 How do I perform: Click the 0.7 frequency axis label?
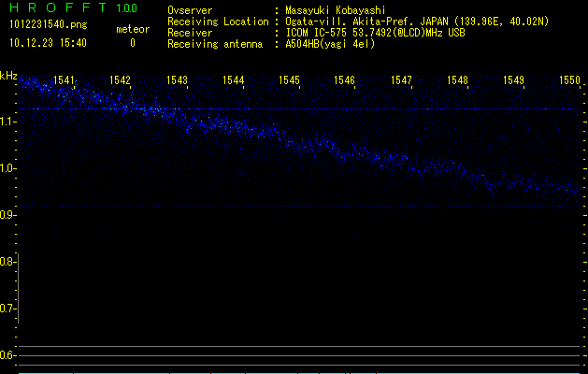coord(8,309)
